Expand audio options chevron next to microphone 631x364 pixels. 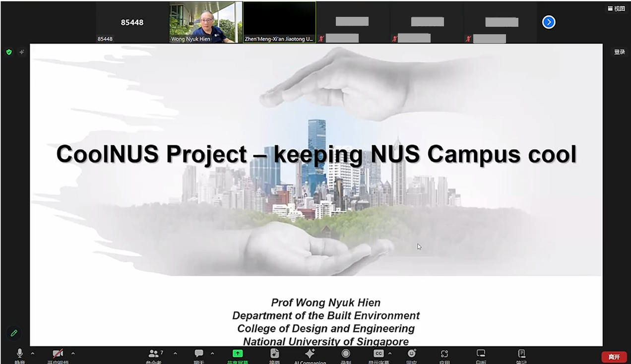point(33,354)
